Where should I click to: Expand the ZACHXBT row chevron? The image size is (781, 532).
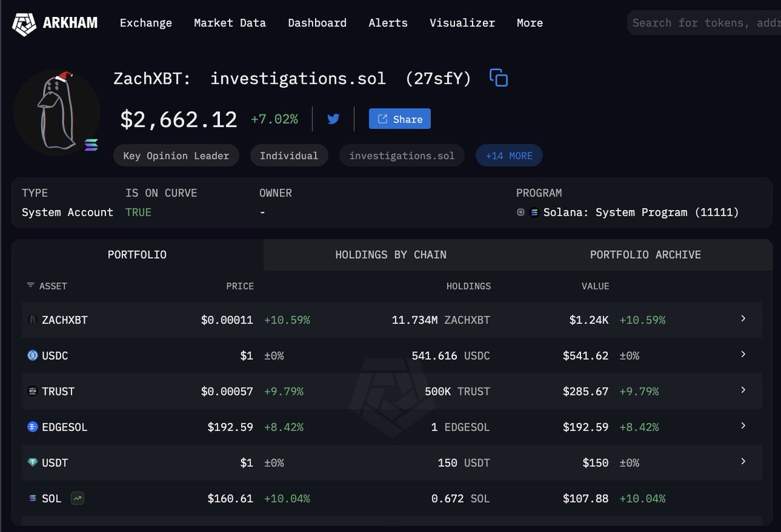coord(743,319)
